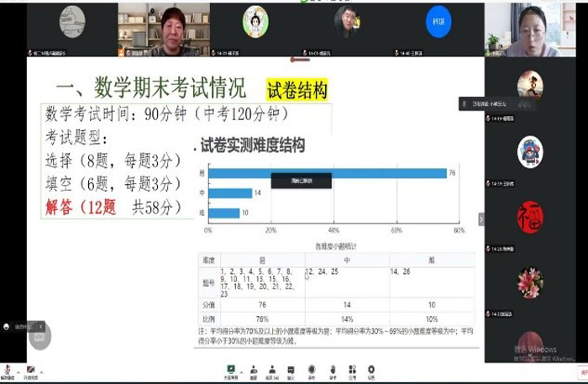Click the grey floating circle at lower left
588x384 pixels.
pyautogui.click(x=39, y=338)
